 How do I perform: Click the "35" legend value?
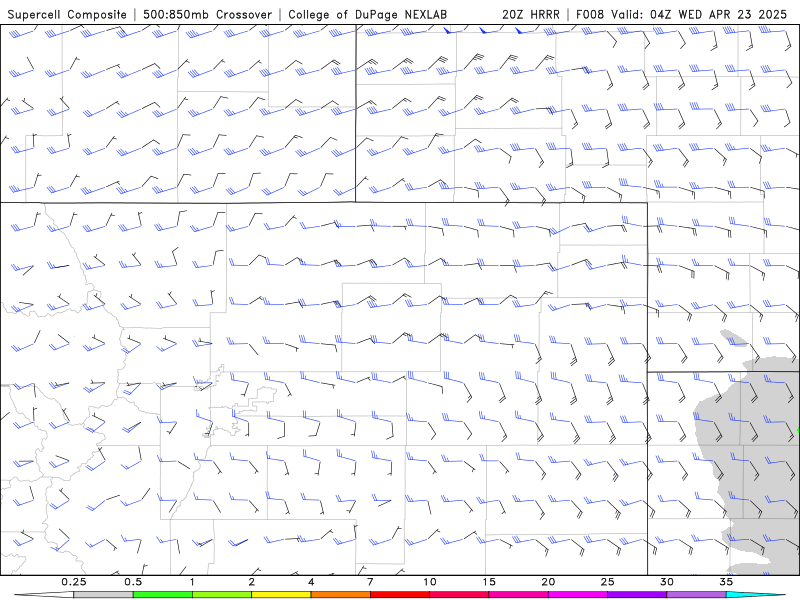pos(726,582)
